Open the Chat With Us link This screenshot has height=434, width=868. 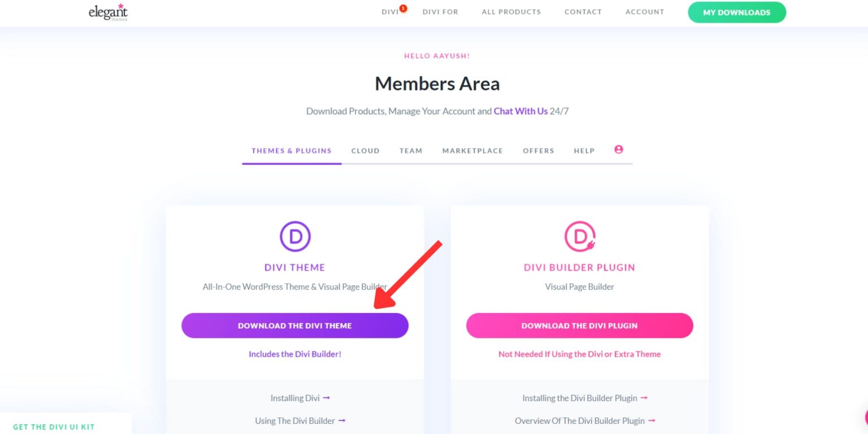[520, 111]
